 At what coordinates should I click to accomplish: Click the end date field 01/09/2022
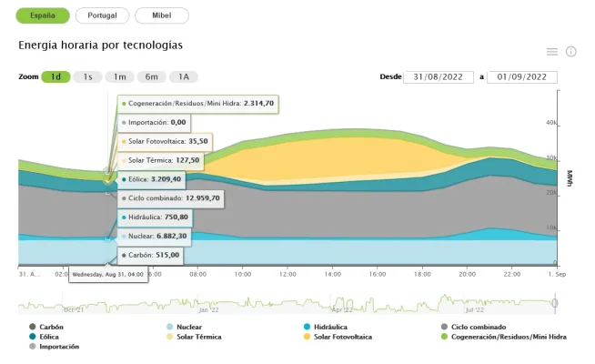(522, 77)
